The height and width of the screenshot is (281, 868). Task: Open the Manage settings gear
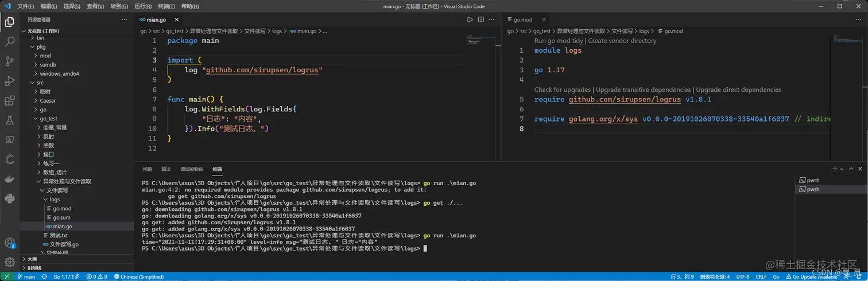tap(10, 262)
